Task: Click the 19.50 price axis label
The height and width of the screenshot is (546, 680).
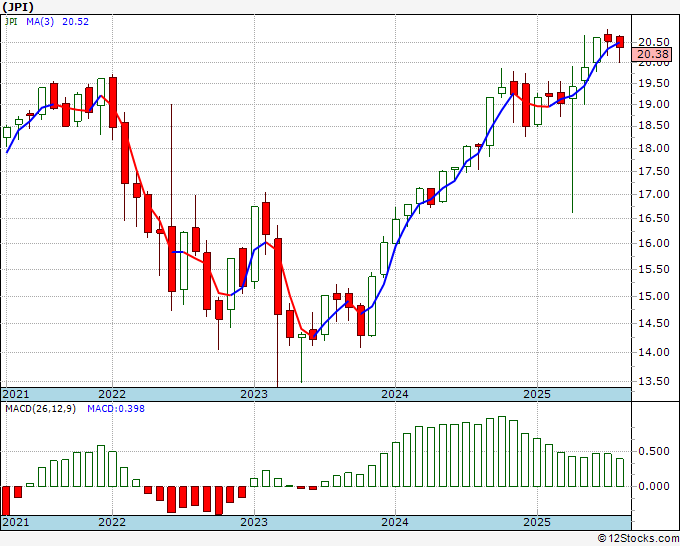Action: click(x=654, y=83)
